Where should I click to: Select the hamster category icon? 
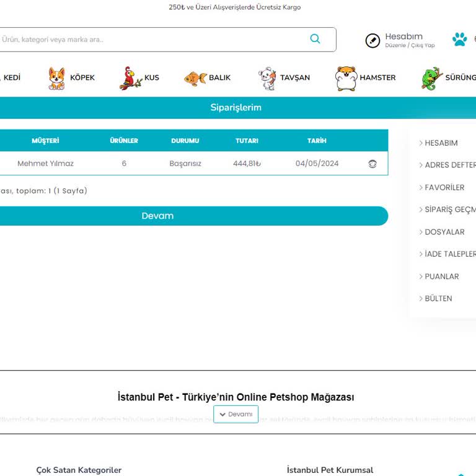tap(346, 78)
